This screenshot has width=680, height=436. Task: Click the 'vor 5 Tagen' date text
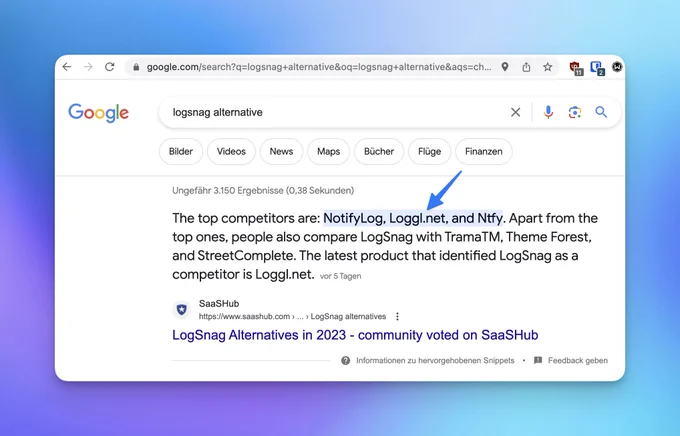[340, 276]
